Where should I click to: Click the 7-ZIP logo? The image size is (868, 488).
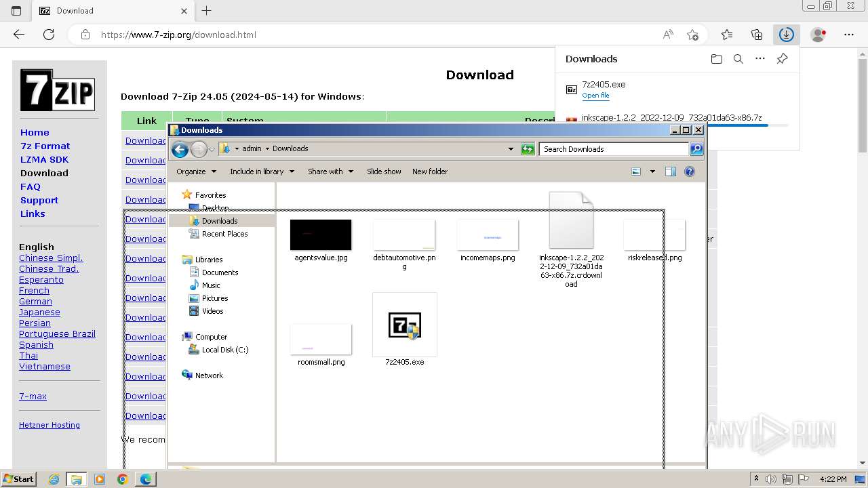[x=57, y=90]
